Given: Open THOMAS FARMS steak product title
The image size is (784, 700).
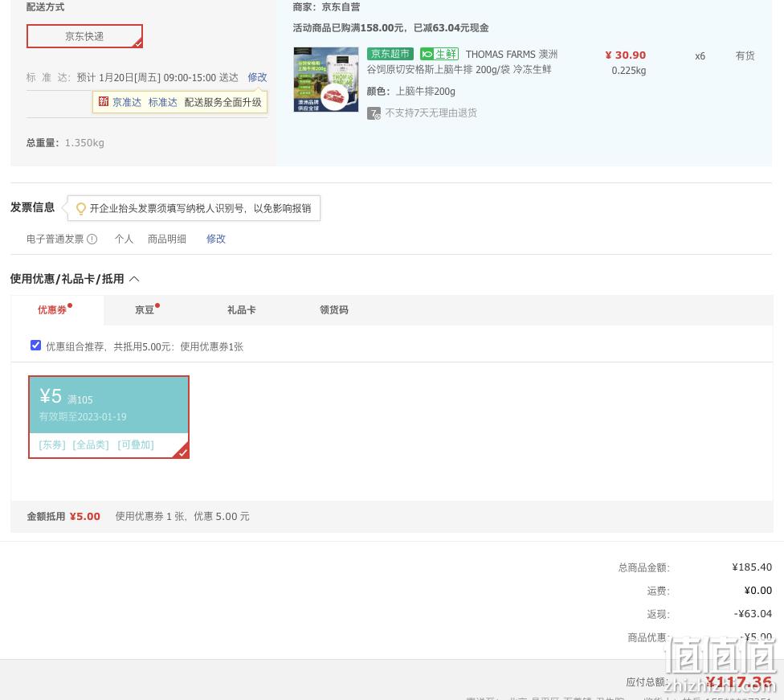Looking at the screenshot, I should pyautogui.click(x=462, y=62).
